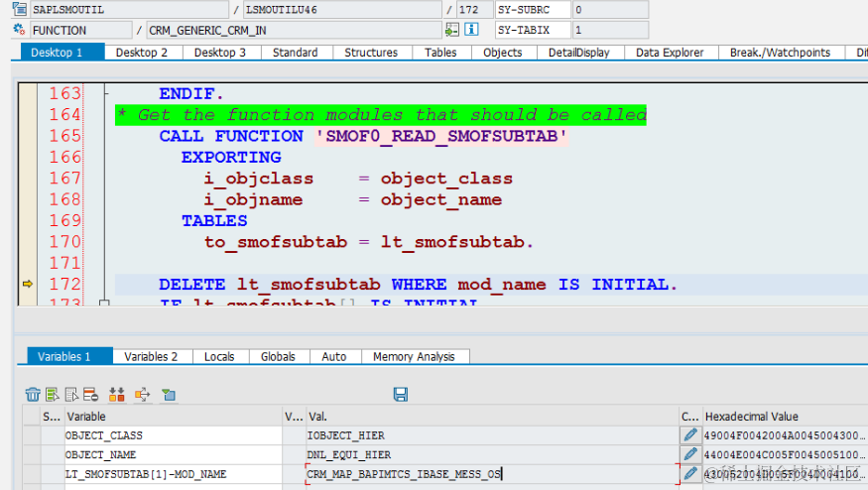
Task: Select the Memory Analysis tab
Action: pos(414,356)
